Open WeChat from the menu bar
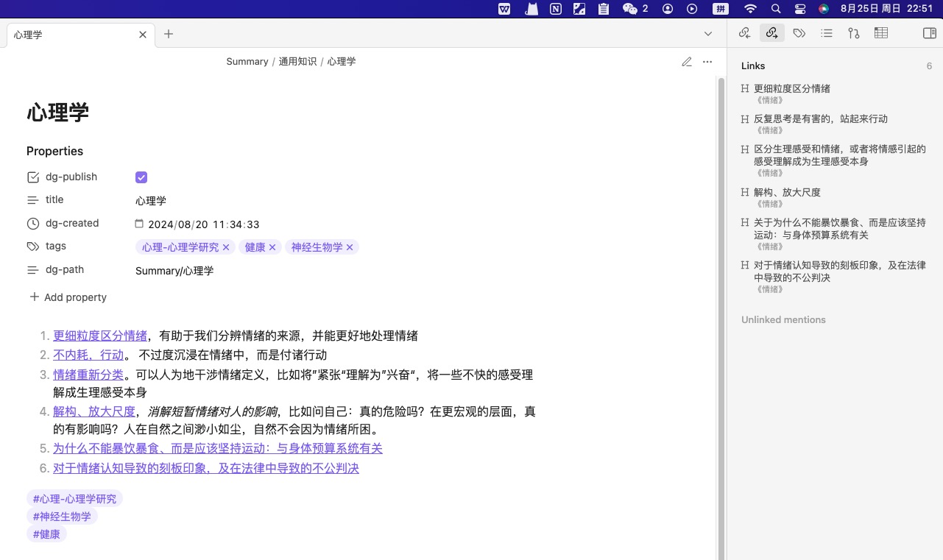The height and width of the screenshot is (560, 943). tap(629, 9)
